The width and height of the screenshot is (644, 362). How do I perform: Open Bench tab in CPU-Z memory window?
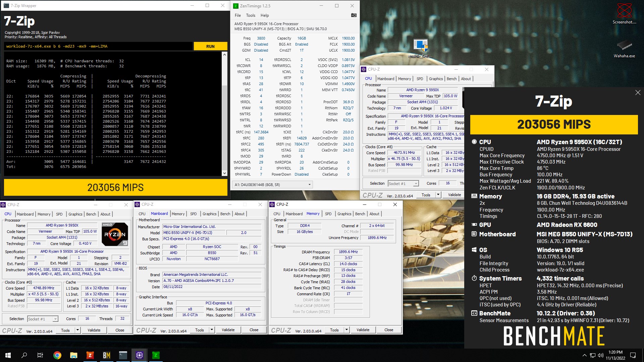pyautogui.click(x=360, y=214)
